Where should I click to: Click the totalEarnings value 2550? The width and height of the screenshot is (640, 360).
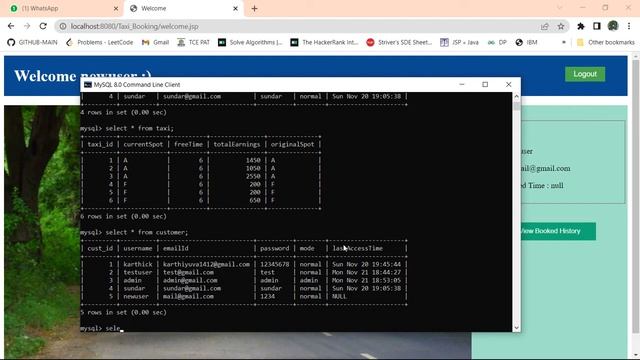tap(253, 176)
